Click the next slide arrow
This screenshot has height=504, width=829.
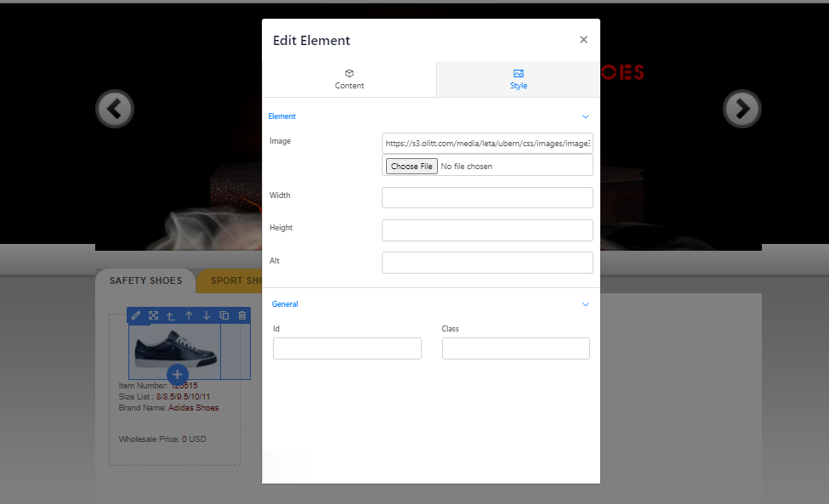click(741, 109)
